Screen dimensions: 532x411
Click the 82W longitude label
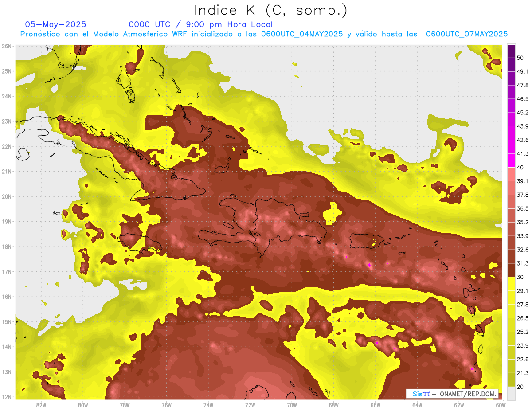point(41,405)
